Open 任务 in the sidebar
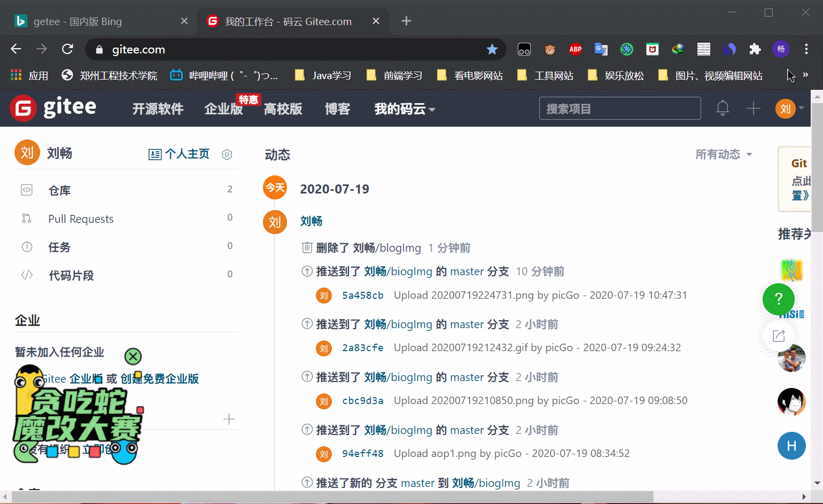Viewport: 823px width, 504px height. pos(126,247)
